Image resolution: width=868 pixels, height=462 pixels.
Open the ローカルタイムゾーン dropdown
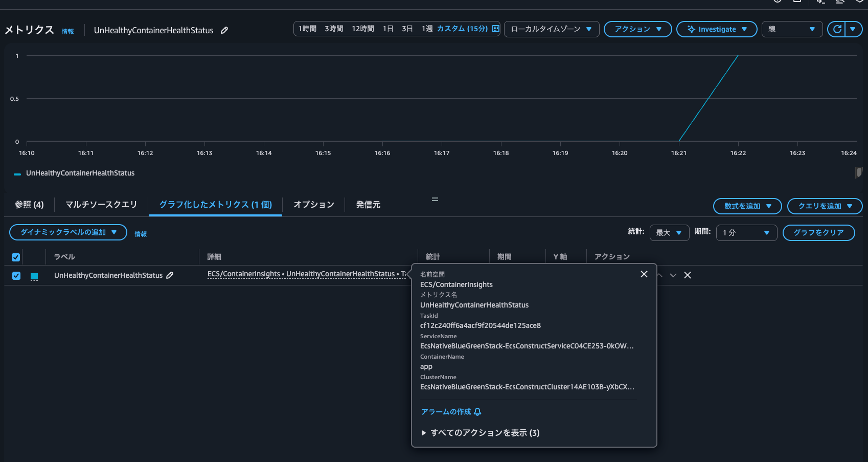551,29
